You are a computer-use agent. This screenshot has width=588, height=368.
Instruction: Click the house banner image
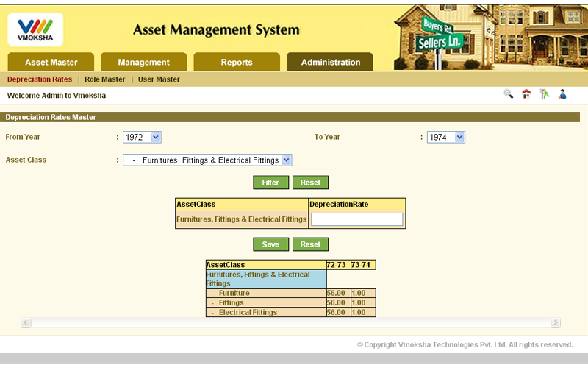[490, 38]
